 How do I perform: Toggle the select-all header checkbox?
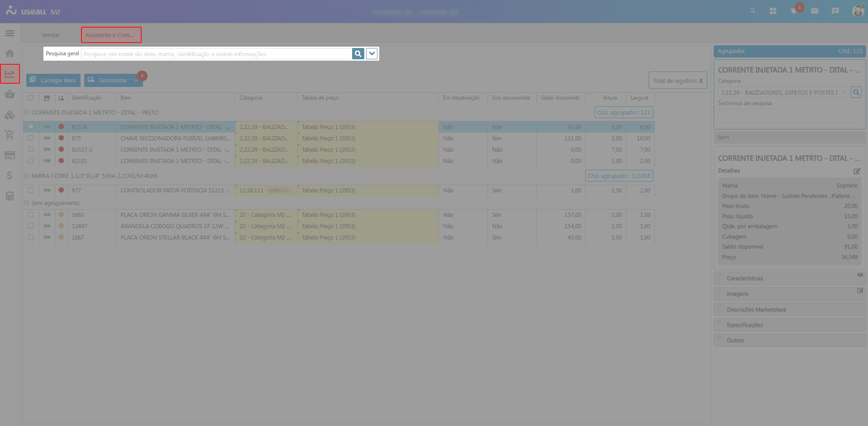[x=31, y=98]
